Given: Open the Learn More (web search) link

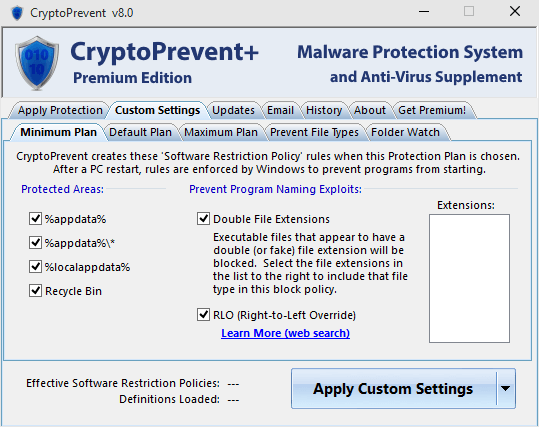Looking at the screenshot, I should click(285, 333).
